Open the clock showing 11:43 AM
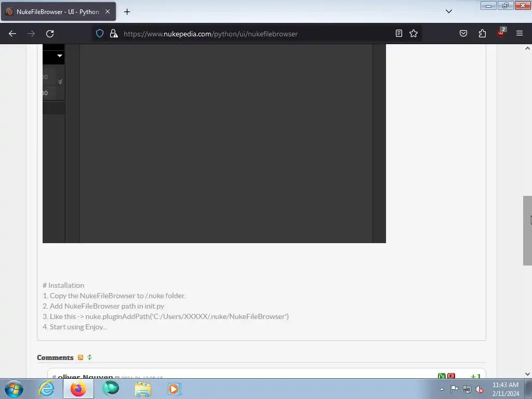Screen dimensions: 532x399 [505, 389]
